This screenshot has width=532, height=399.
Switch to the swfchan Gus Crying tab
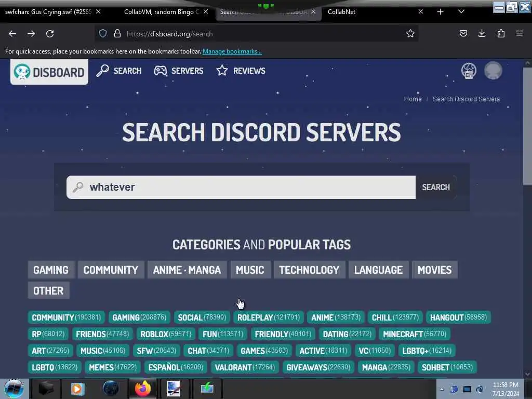tap(48, 12)
